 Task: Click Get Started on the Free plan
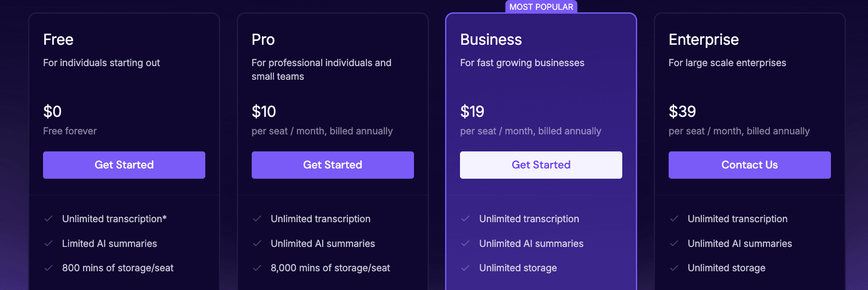click(x=124, y=165)
